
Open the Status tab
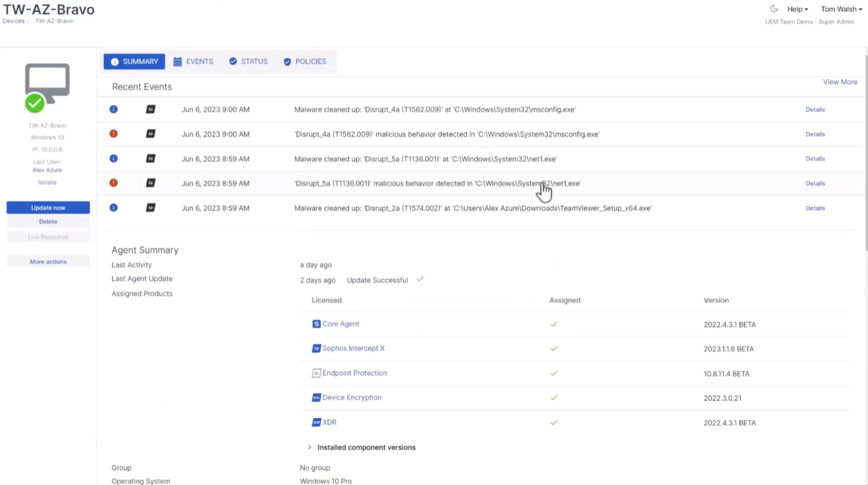pos(248,61)
